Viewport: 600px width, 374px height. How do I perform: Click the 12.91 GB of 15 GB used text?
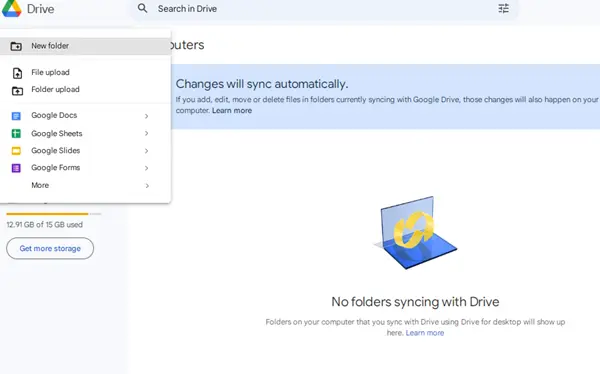(44, 225)
